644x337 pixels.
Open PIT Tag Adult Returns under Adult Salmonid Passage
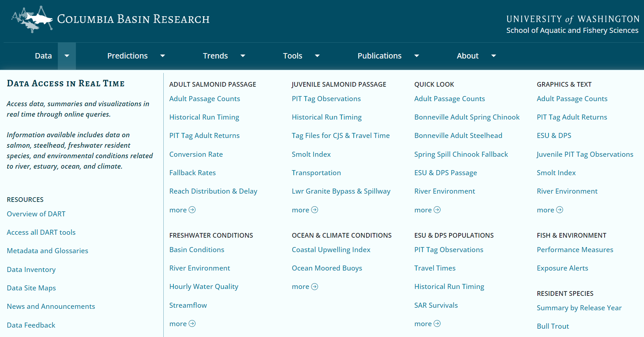(205, 135)
